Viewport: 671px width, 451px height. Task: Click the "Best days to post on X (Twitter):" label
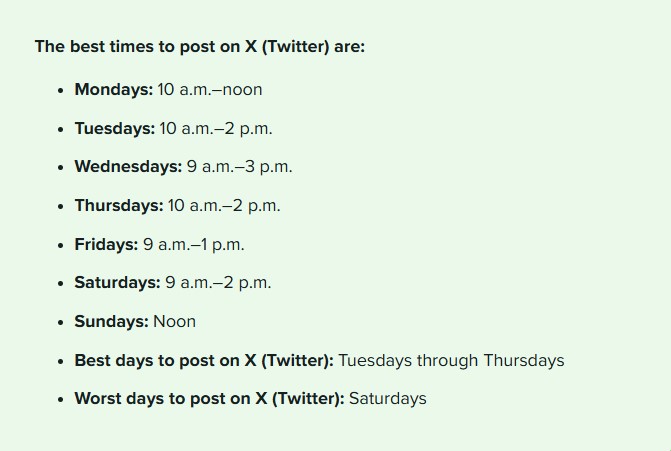click(204, 360)
